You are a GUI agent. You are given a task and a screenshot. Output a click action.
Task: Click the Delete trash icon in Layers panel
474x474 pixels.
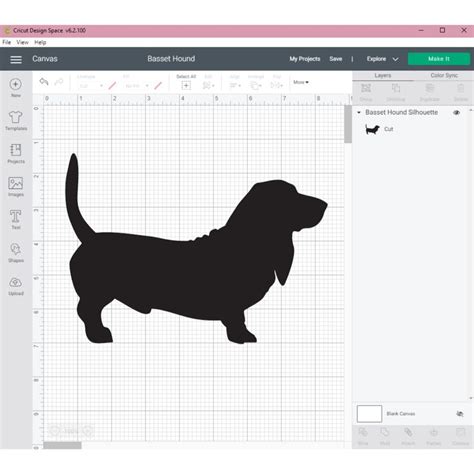coord(461,88)
